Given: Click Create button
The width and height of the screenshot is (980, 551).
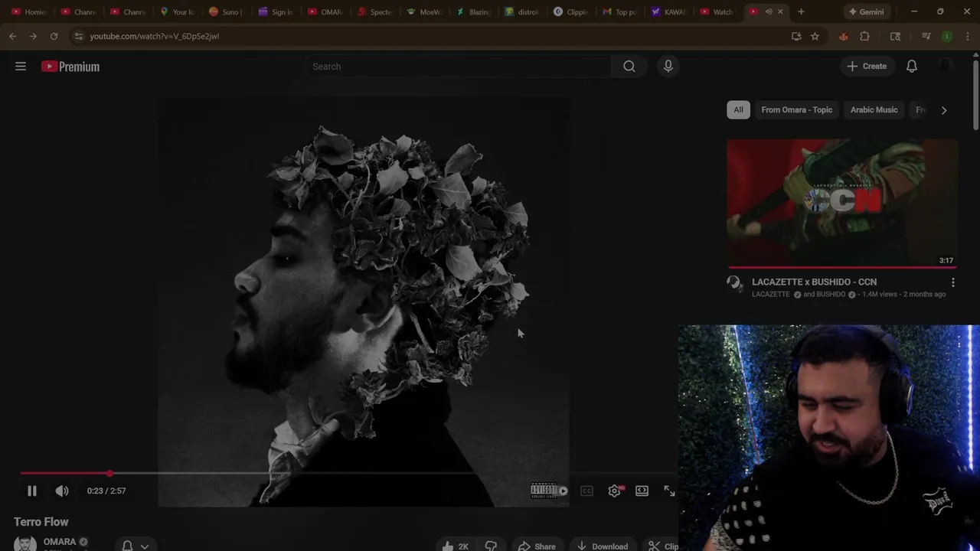Looking at the screenshot, I should tap(867, 67).
